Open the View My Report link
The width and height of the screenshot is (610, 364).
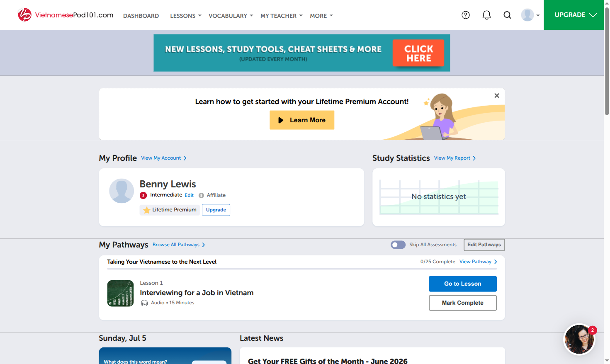tap(455, 158)
